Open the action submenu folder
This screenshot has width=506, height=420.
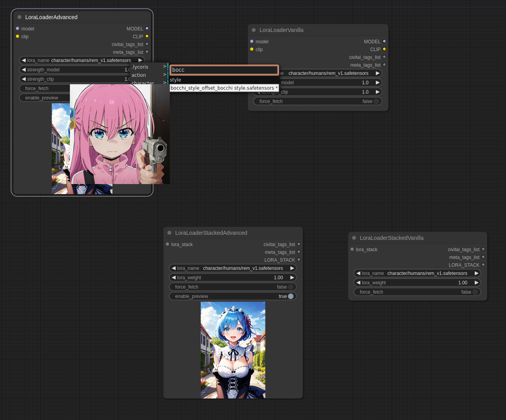pyautogui.click(x=148, y=75)
